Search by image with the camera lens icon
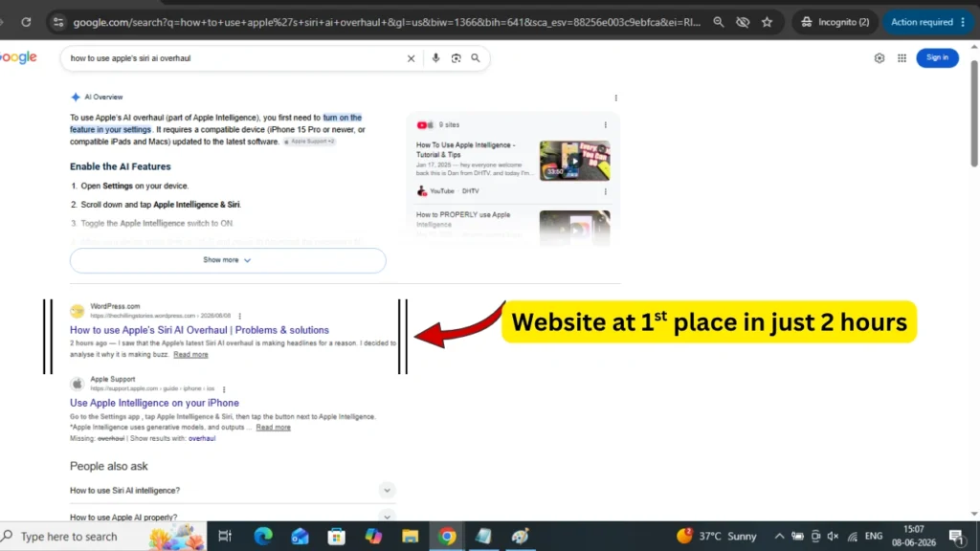 [x=456, y=58]
